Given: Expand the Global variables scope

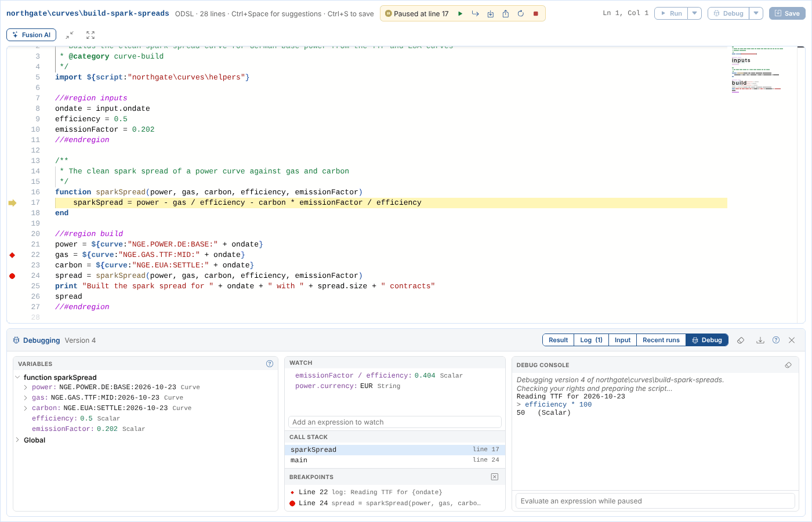Looking at the screenshot, I should (x=18, y=440).
